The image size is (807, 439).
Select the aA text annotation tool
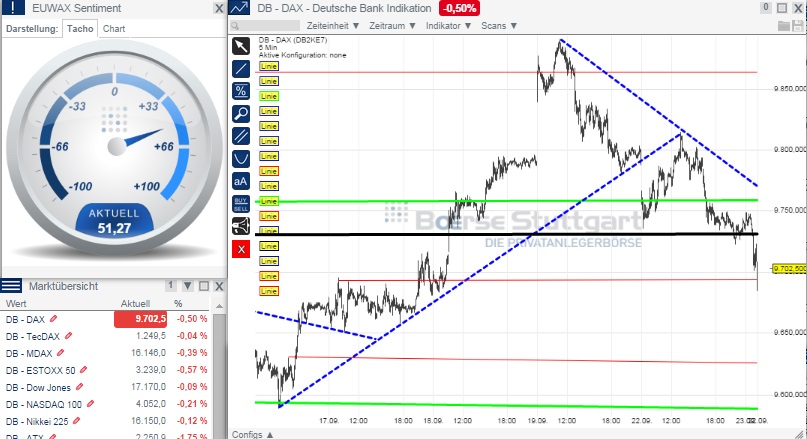point(241,181)
